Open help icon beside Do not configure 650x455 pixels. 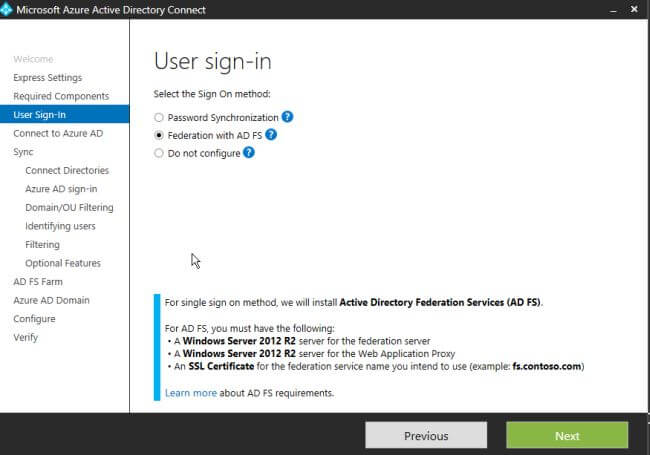coord(249,152)
